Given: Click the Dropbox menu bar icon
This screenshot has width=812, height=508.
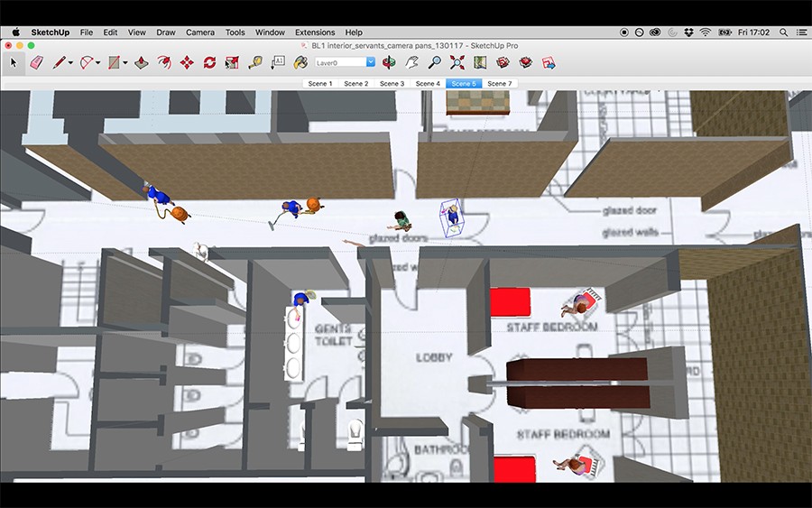Looking at the screenshot, I should point(688,32).
